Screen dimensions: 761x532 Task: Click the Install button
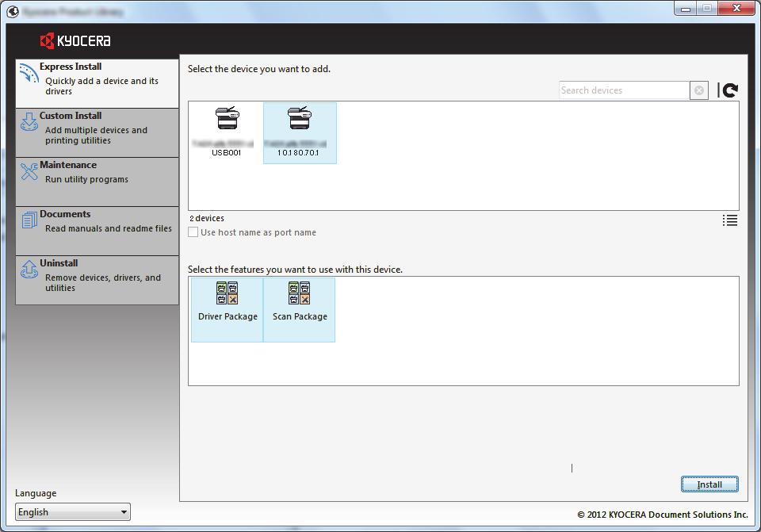point(709,484)
